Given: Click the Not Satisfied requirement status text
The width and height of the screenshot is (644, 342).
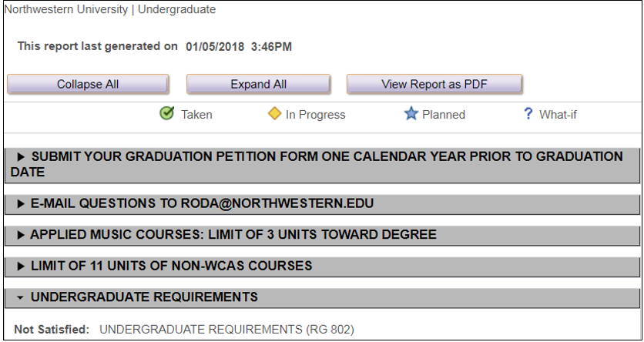Looking at the screenshot, I should (x=52, y=329).
